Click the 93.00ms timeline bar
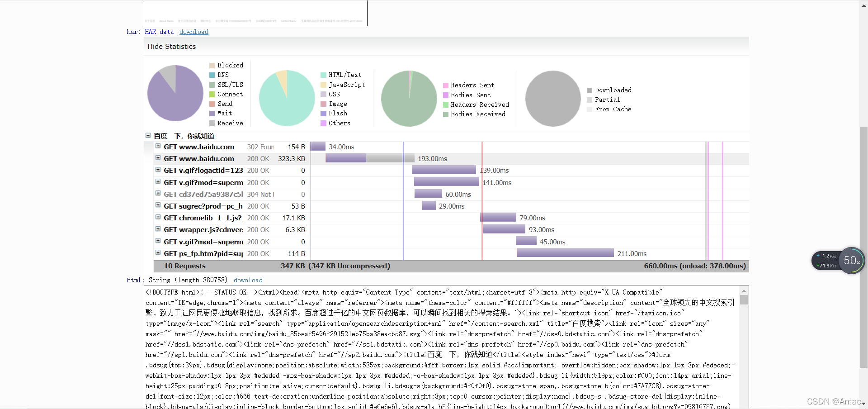 point(504,229)
